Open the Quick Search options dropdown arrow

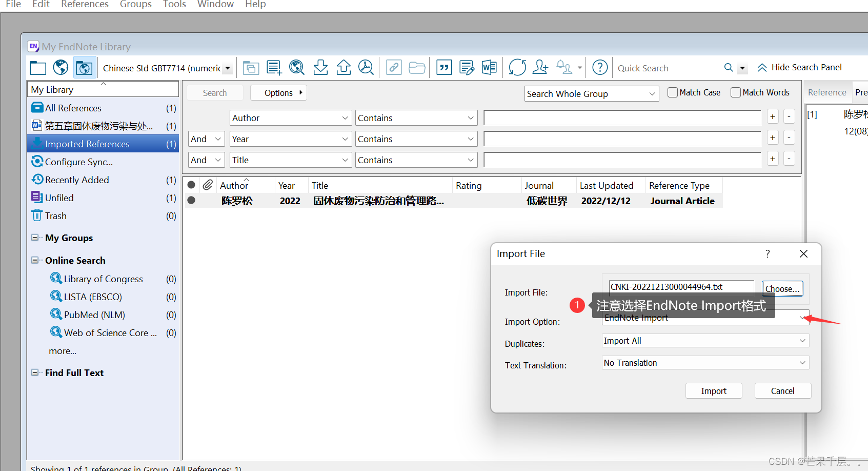coord(742,68)
